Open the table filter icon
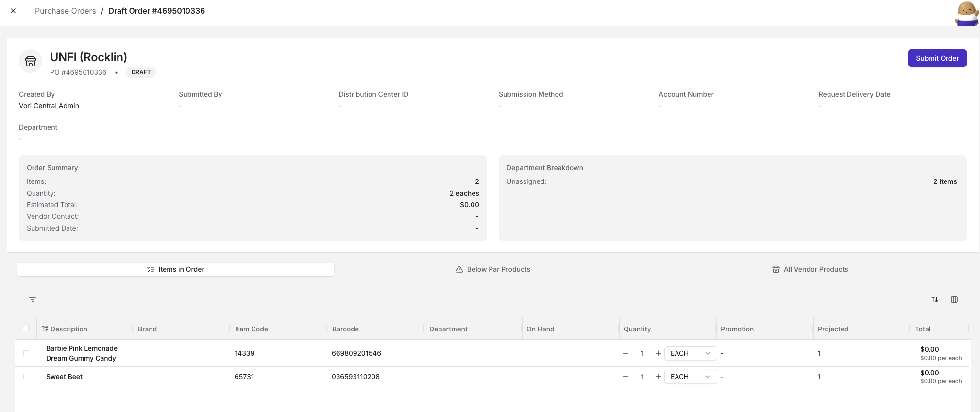 point(33,299)
